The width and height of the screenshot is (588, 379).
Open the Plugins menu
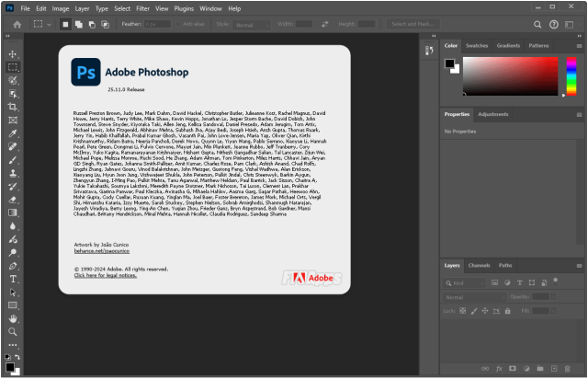pyautogui.click(x=184, y=8)
